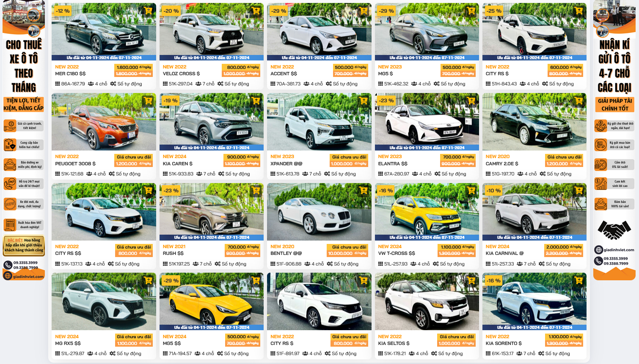Open the KIA SELTOS listing title

[394, 343]
